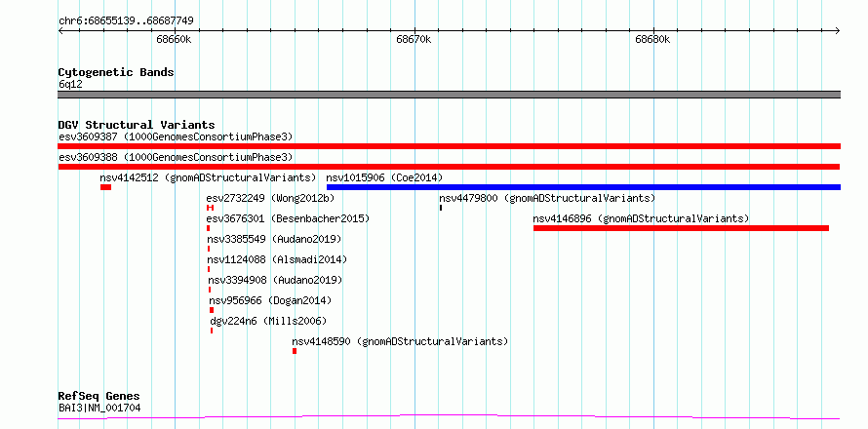Open nsv1015906 (Coe2014) label
This screenshot has height=429, width=868.
384,177
